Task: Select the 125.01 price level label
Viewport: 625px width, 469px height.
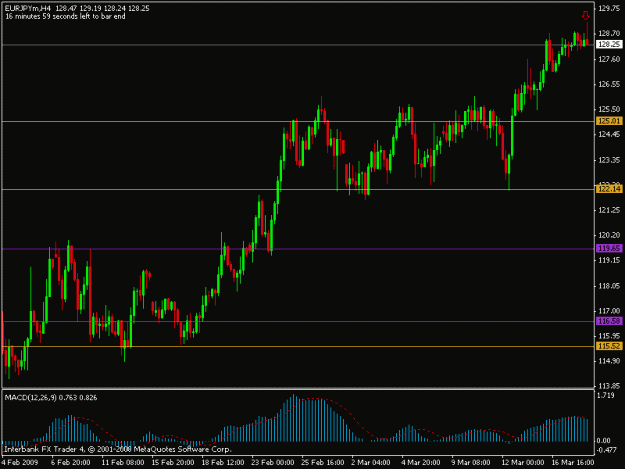Action: tap(609, 121)
